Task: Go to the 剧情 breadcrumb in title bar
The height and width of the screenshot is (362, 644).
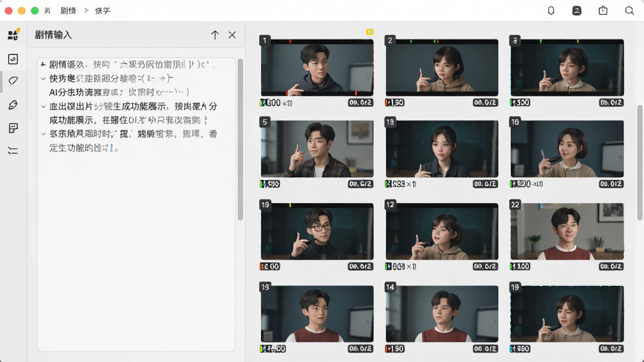Action: tap(68, 11)
